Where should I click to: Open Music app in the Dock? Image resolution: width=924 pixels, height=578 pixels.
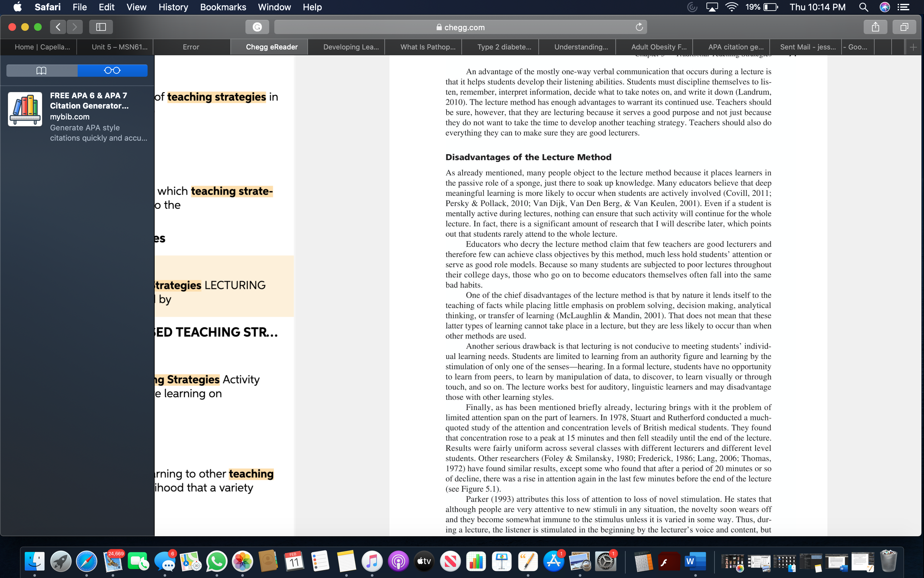(x=372, y=561)
